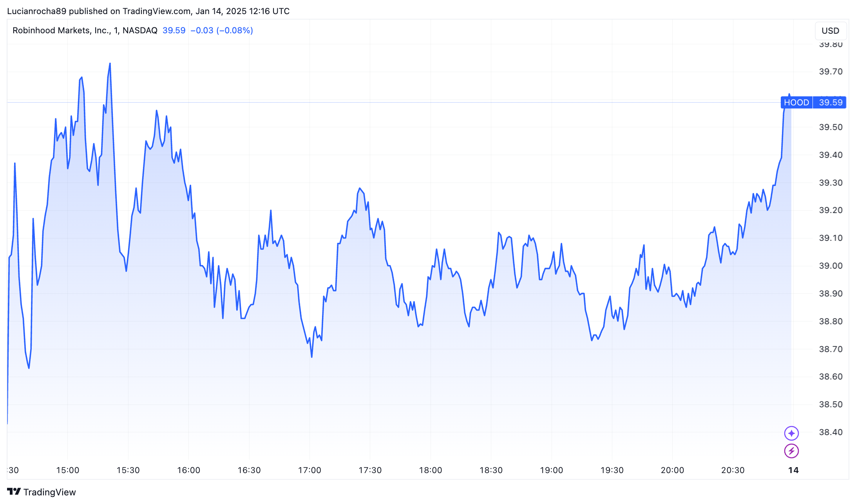This screenshot has width=856, height=504.
Task: Click the purple lightning bolt icon
Action: click(x=791, y=451)
